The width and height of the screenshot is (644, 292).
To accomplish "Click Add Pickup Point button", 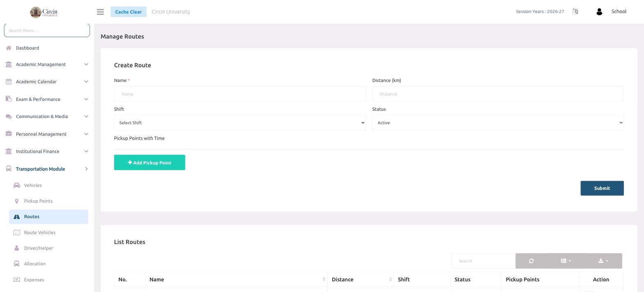I will 149,162.
